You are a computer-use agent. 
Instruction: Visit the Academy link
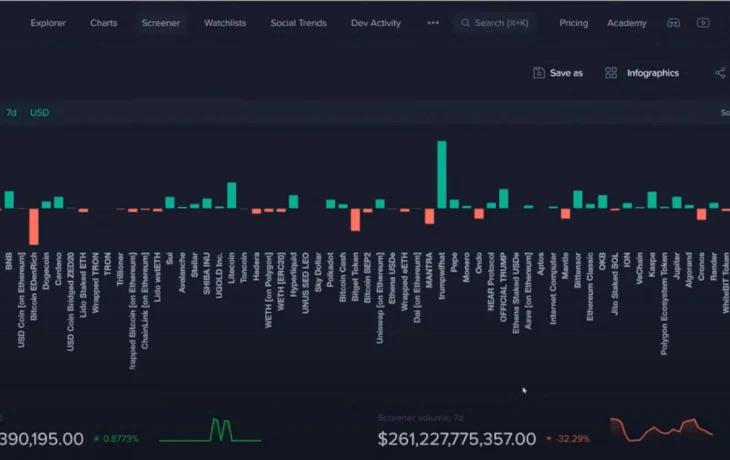627,23
